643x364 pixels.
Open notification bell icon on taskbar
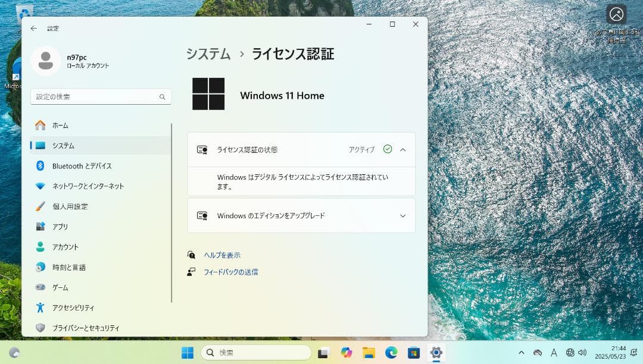pos(634,353)
